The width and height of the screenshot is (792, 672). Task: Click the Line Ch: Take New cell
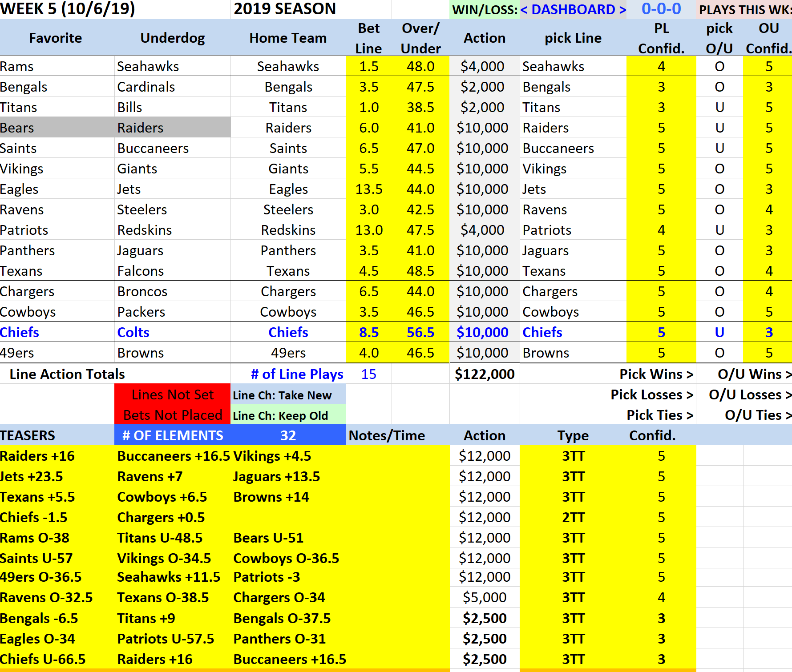(288, 394)
